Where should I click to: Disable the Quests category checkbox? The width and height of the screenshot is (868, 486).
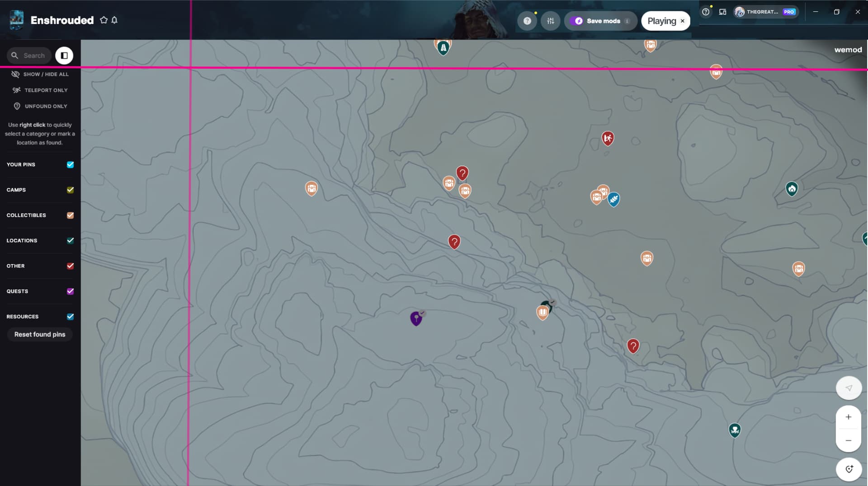click(x=70, y=291)
